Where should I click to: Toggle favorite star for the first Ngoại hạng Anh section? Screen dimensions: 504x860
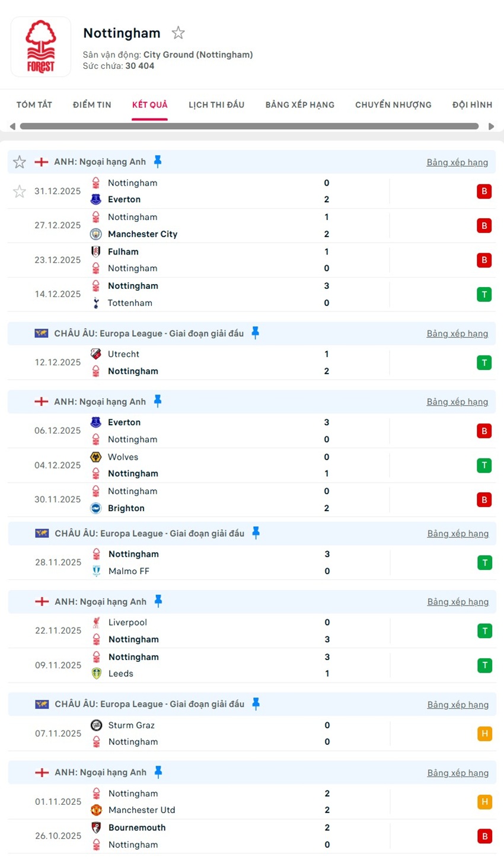coord(20,162)
